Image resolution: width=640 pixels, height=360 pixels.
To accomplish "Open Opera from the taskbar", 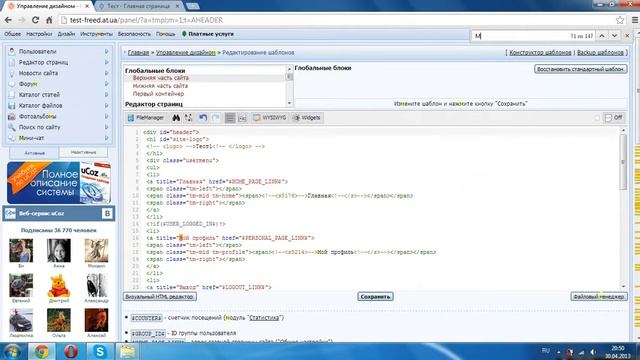I will point(70,351).
